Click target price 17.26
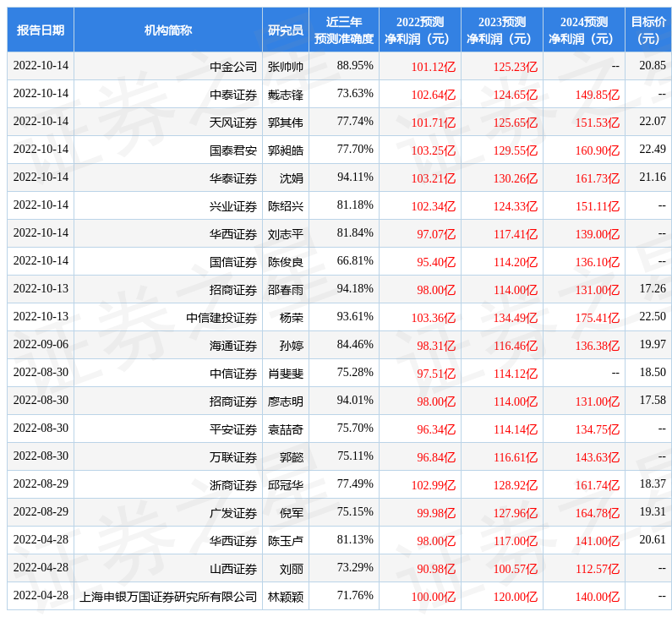This screenshot has height=617, width=672. (653, 288)
